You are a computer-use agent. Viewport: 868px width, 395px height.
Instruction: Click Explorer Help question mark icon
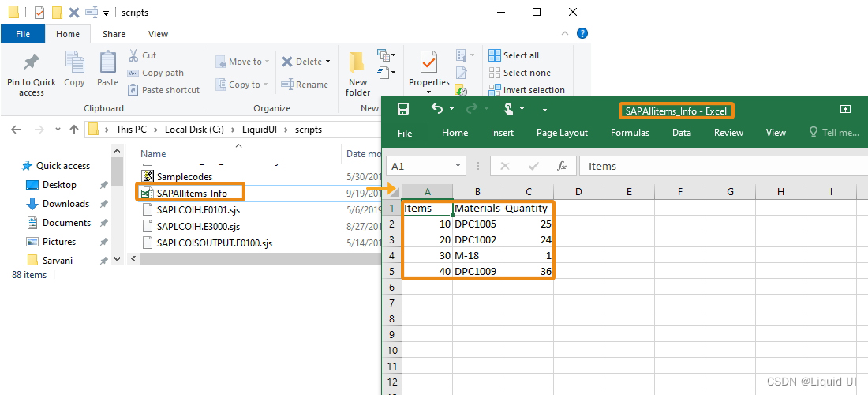click(582, 34)
